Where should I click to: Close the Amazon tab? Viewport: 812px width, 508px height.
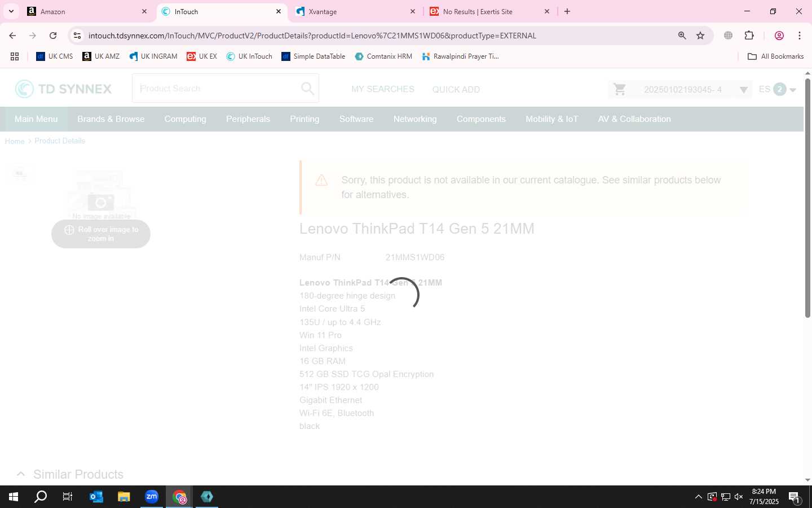point(144,11)
